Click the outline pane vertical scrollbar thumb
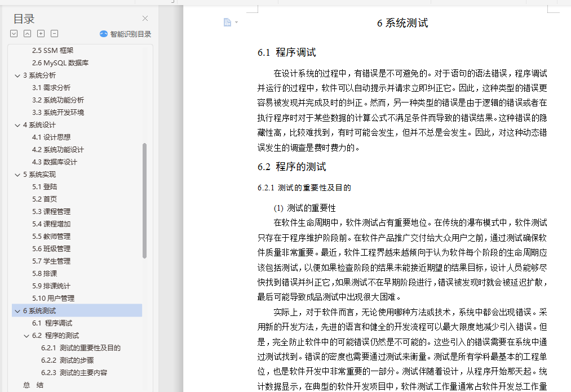This screenshot has height=392, width=571. pos(144,201)
